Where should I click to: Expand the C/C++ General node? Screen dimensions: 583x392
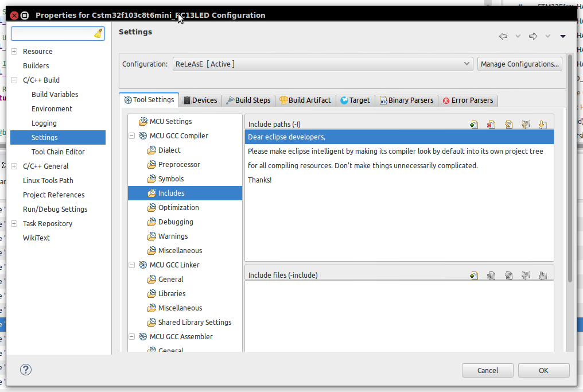[14, 166]
